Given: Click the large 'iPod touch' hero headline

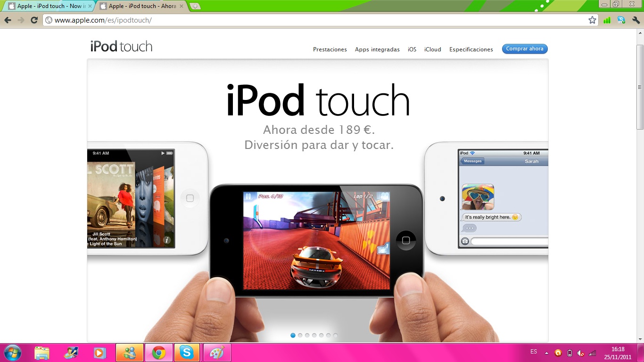Looking at the screenshot, I should 318,100.
